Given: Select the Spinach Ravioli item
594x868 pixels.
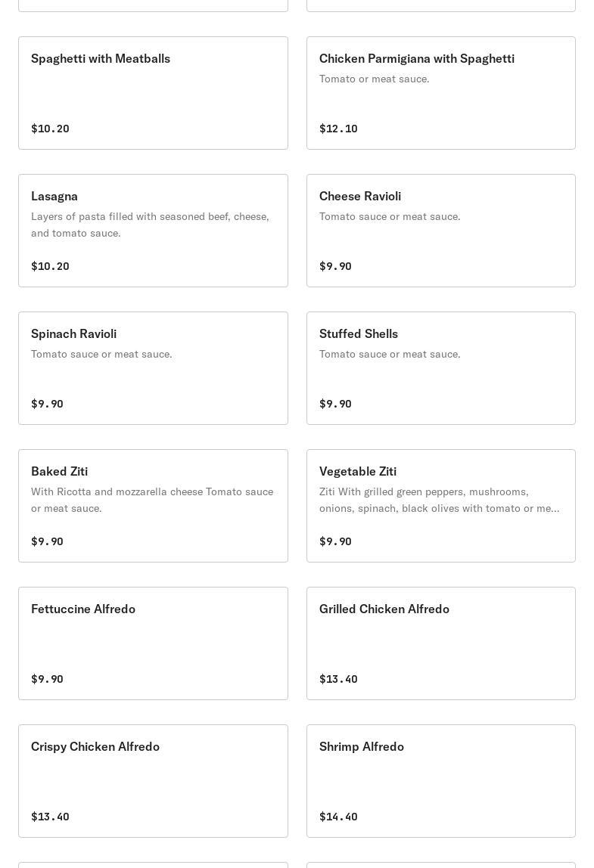Looking at the screenshot, I should pyautogui.click(x=153, y=368).
